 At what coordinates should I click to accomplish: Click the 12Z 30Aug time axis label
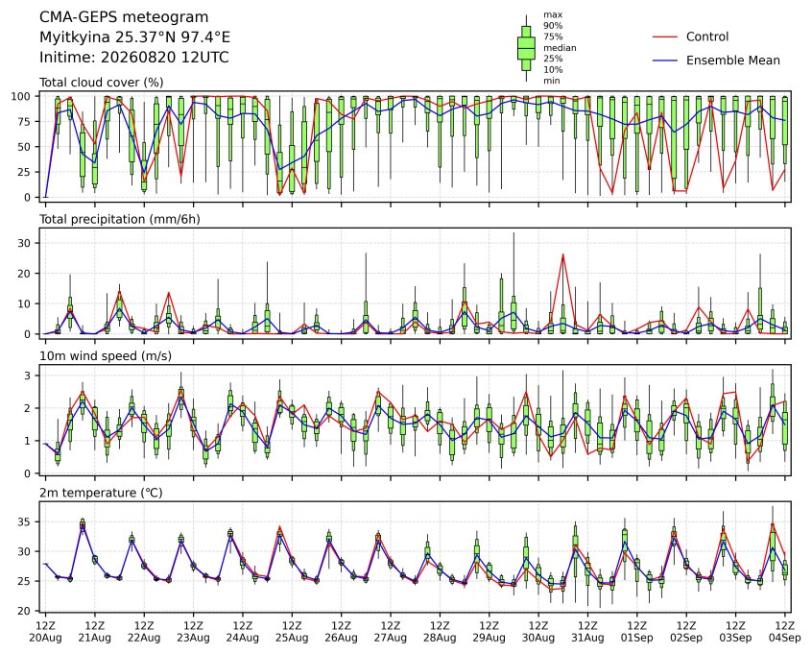538,631
